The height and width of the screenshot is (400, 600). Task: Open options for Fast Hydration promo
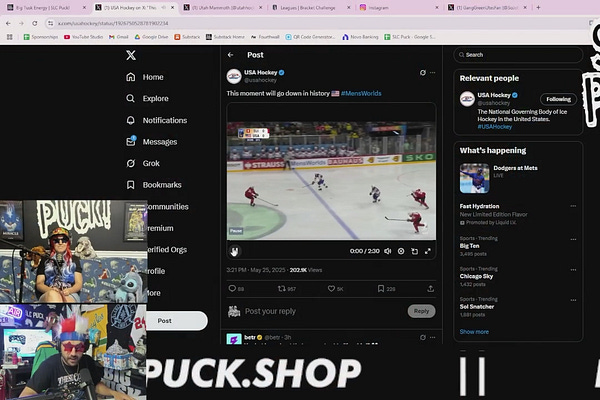coord(573,206)
